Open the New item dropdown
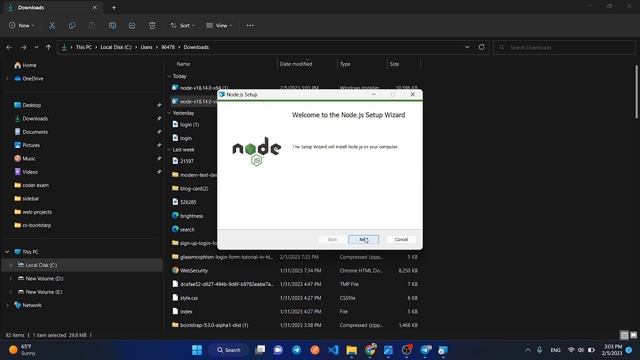The height and width of the screenshot is (360, 640). coord(22,26)
